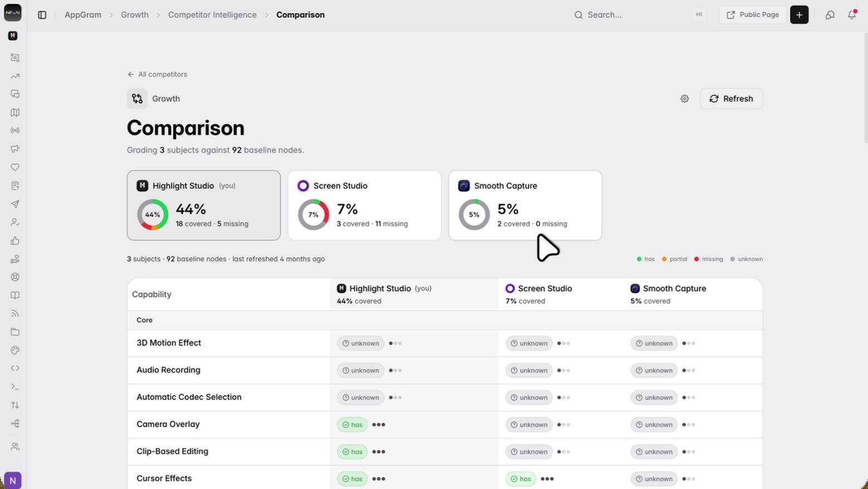Select the Audio Recording row label
Screen dimensions: 868x489
pos(168,370)
